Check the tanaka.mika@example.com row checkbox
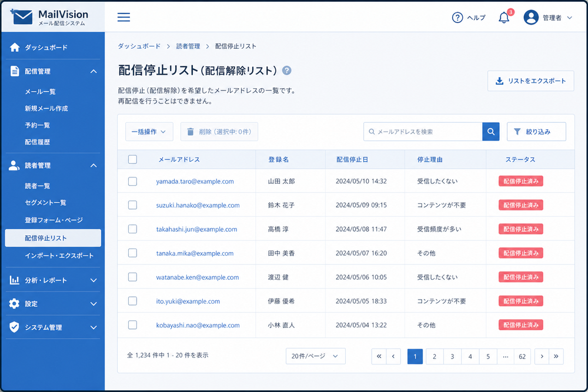Image resolution: width=588 pixels, height=392 pixels. 132,253
